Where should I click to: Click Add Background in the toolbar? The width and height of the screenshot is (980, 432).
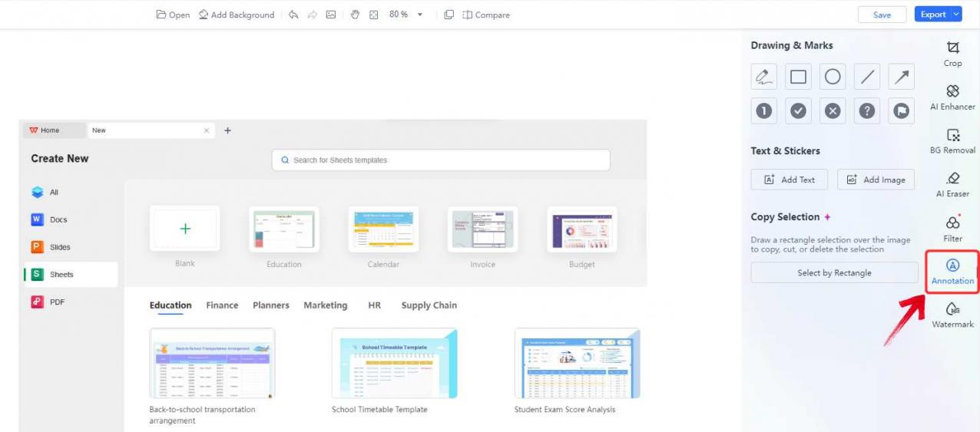point(237,15)
